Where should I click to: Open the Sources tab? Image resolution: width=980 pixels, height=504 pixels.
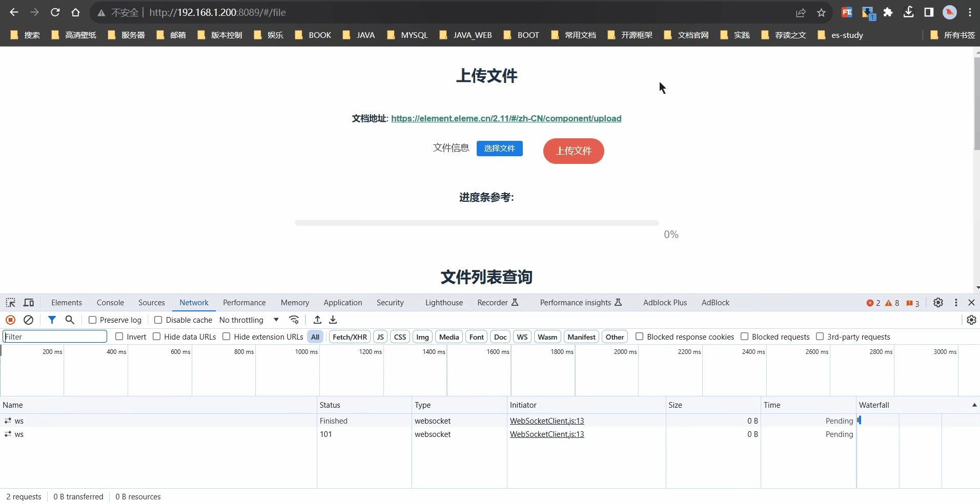click(152, 303)
